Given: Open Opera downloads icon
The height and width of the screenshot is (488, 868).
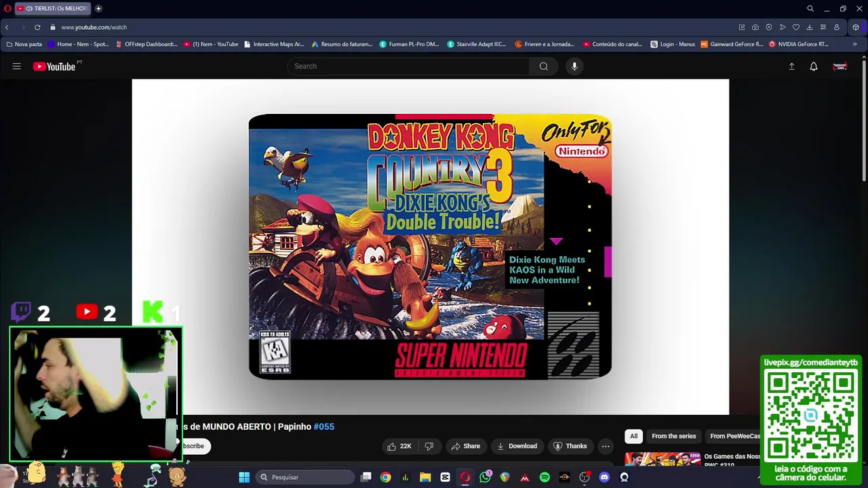Looking at the screenshot, I should click(810, 27).
